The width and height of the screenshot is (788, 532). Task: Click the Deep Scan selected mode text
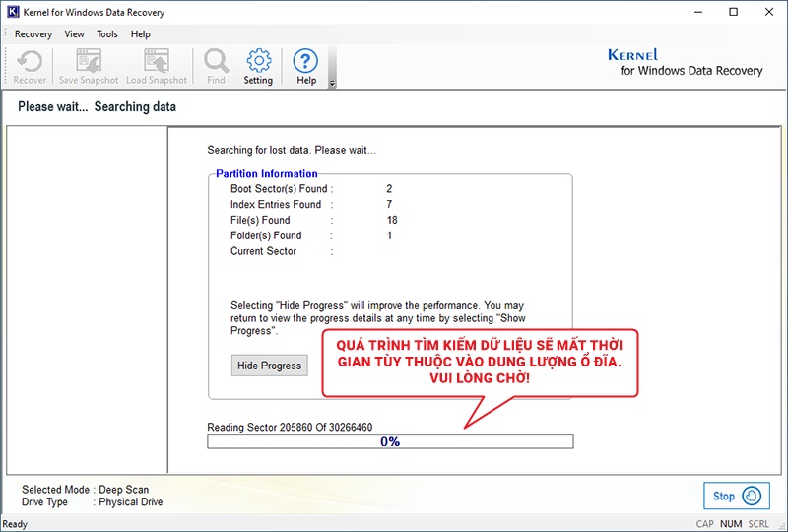[x=124, y=490]
